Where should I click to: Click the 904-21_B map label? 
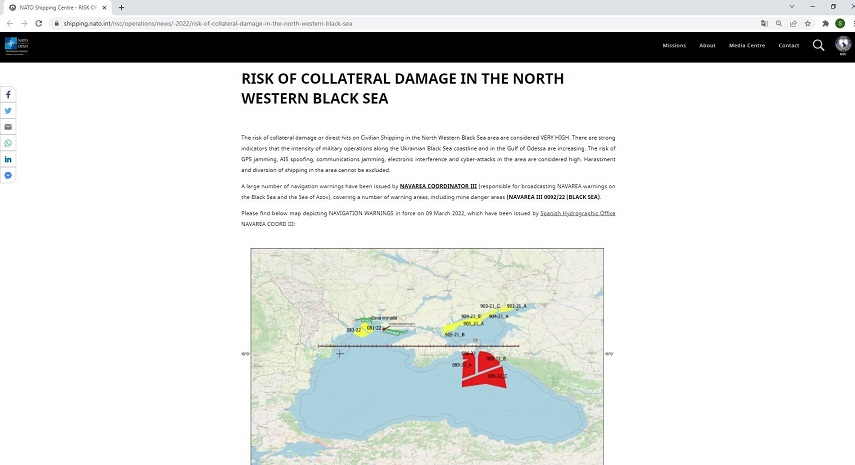point(471,316)
